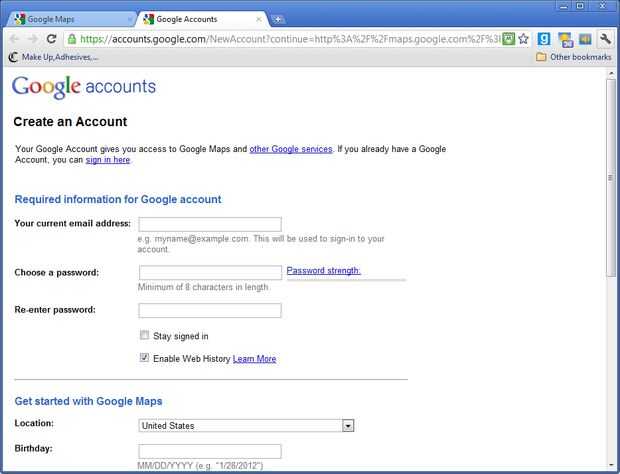Click the green padlock security icon
Viewport: 620px width, 474px height.
(x=72, y=39)
